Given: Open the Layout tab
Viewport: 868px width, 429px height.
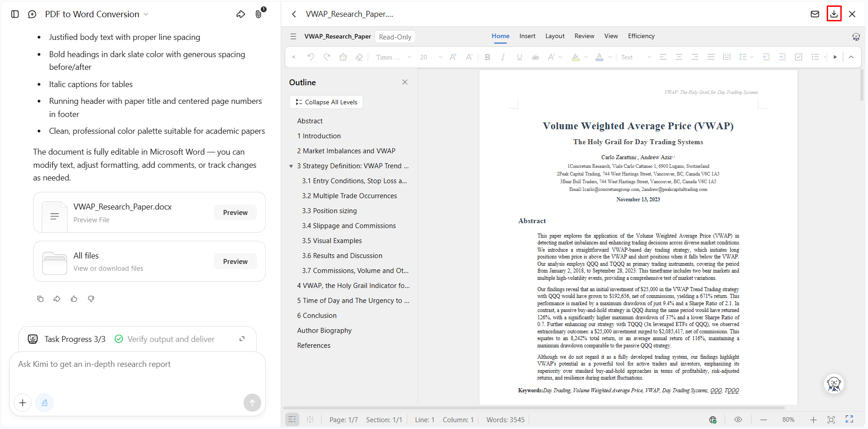Looking at the screenshot, I should (x=555, y=36).
